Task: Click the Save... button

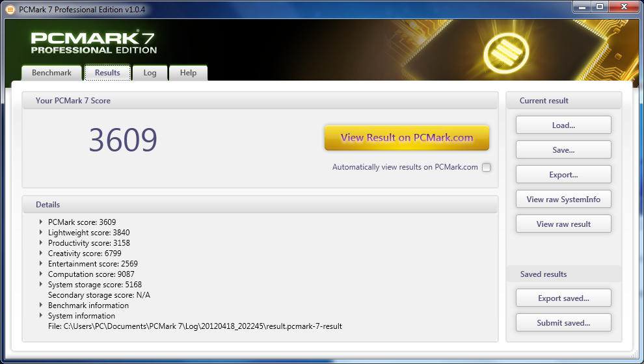Action: 563,149
